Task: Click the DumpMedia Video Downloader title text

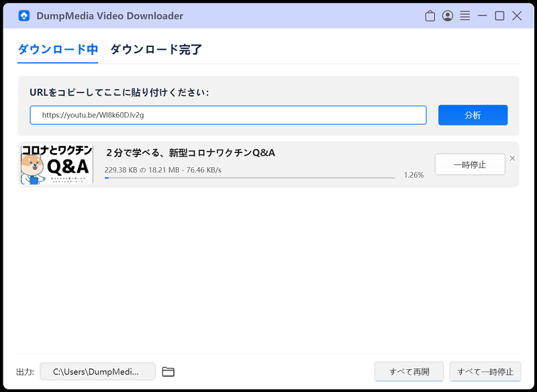Action: [x=109, y=15]
